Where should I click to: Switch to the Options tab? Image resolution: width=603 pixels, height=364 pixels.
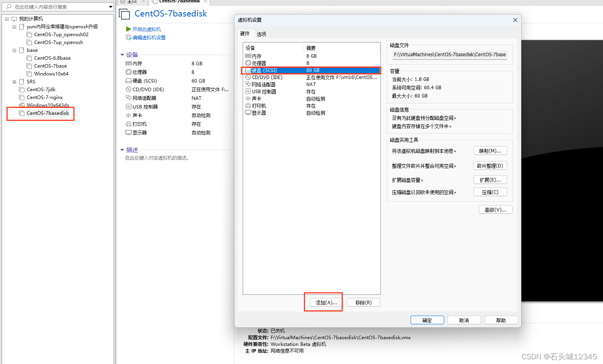tap(262, 34)
